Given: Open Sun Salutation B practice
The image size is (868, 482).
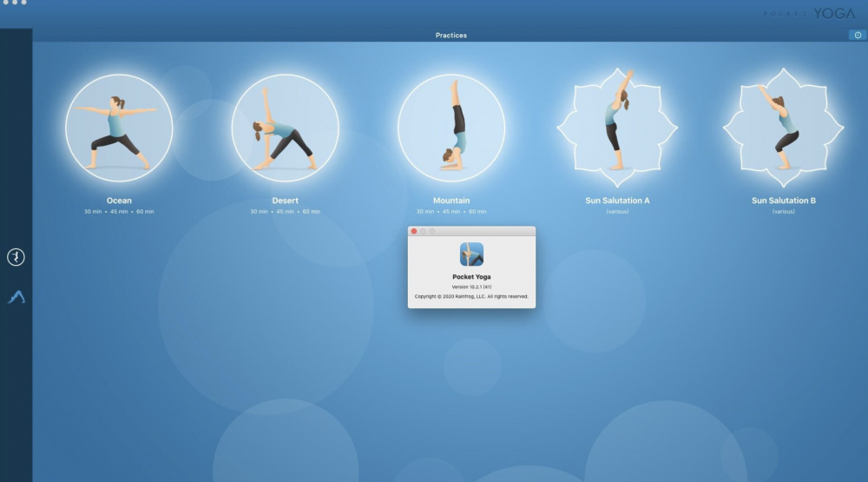Looking at the screenshot, I should (x=783, y=128).
